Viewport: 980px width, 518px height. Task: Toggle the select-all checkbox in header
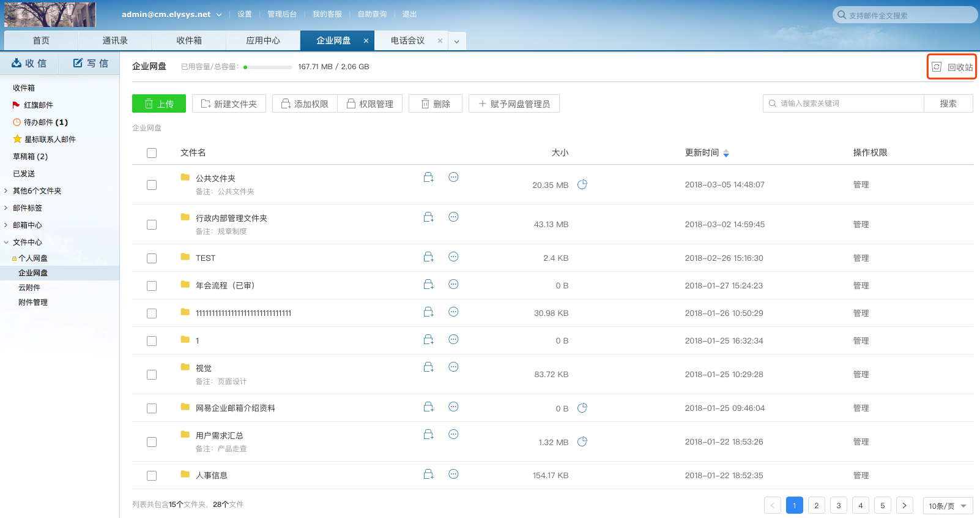[152, 153]
